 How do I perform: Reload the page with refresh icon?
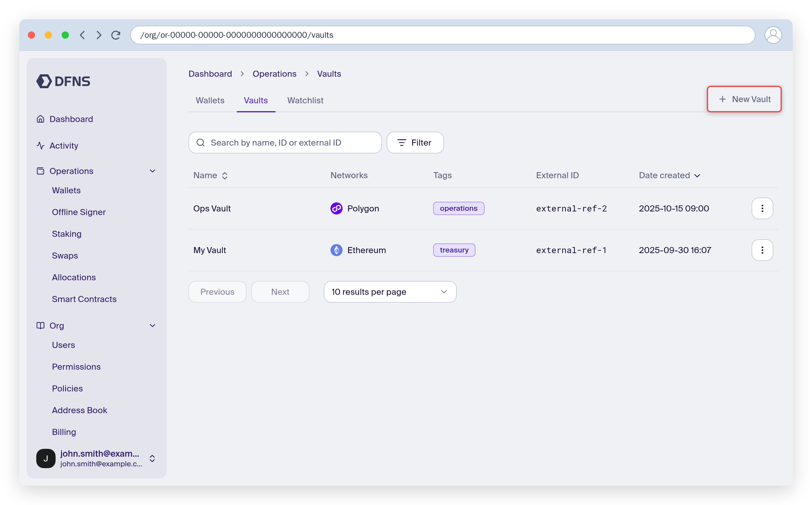coord(116,35)
